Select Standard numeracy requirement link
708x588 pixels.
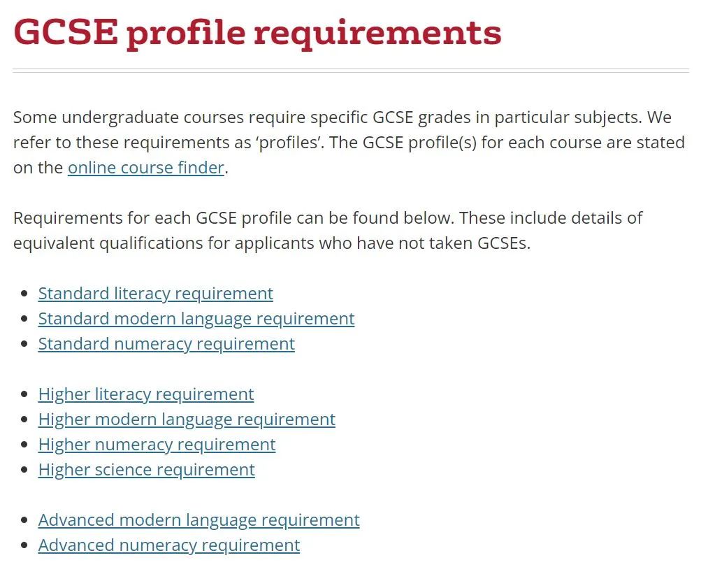pyautogui.click(x=166, y=344)
